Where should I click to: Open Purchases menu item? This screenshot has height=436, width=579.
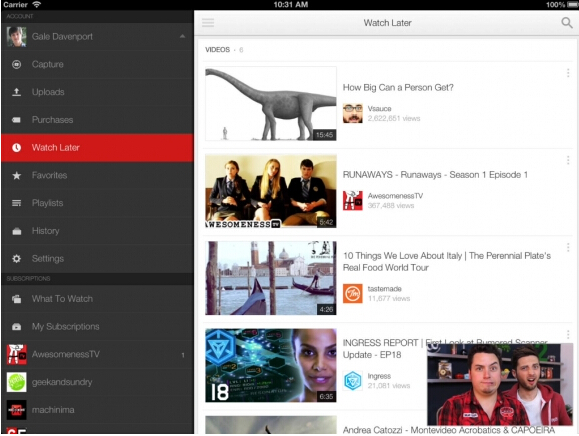coord(97,120)
